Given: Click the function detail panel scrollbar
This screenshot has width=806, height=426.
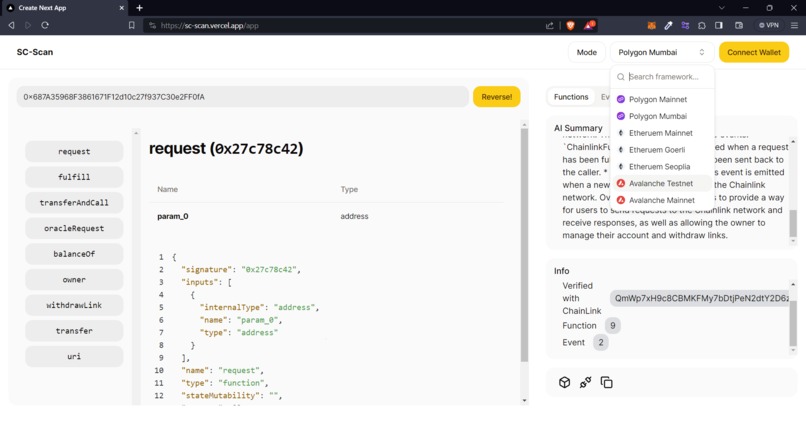Looking at the screenshot, I should (x=524, y=245).
